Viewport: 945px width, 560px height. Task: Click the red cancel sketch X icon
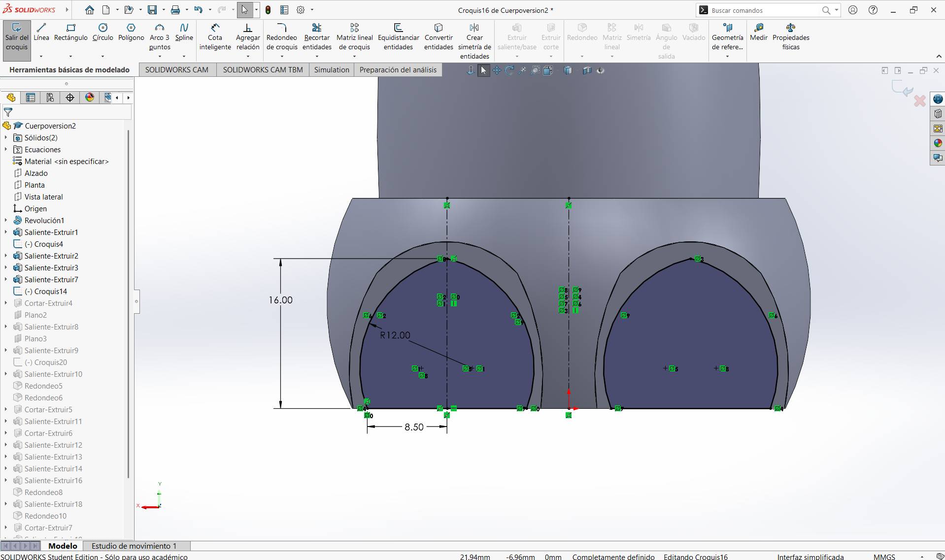coord(919,101)
